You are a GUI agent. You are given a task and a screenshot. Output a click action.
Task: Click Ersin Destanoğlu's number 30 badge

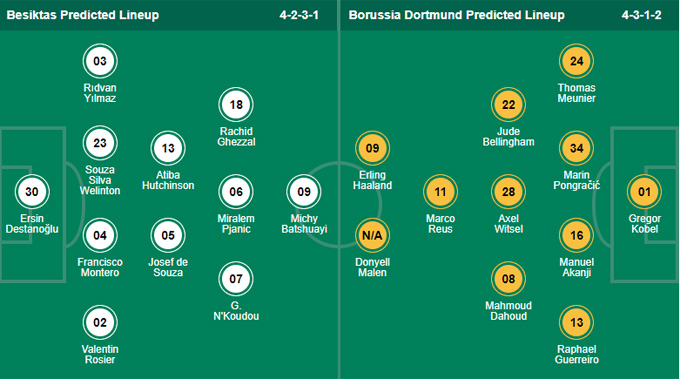32,192
